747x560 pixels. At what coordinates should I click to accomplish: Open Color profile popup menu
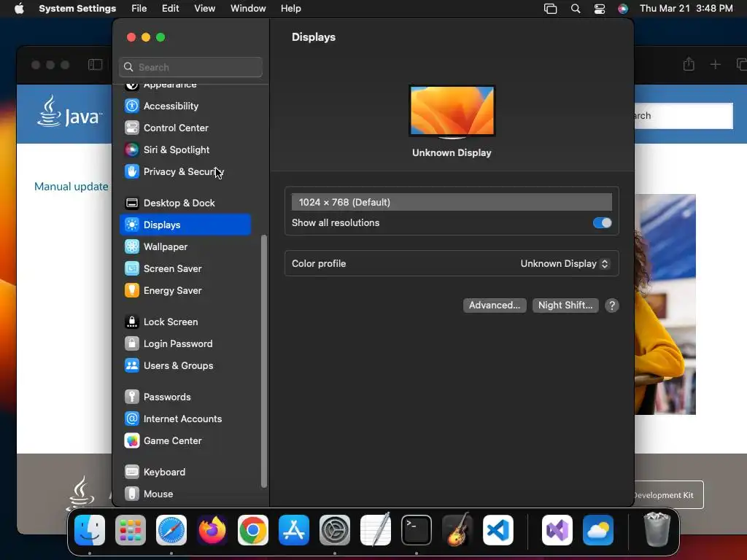(x=565, y=264)
